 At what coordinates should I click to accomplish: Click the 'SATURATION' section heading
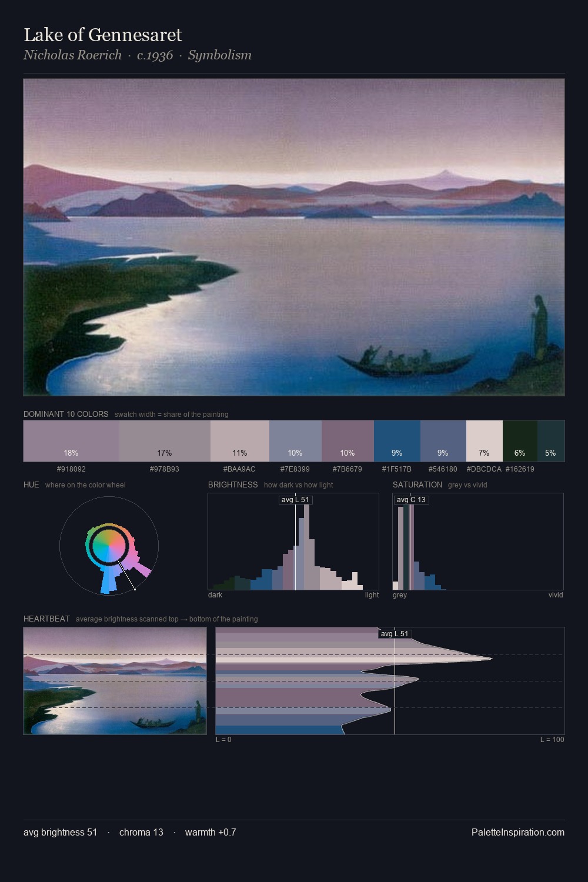[x=417, y=485]
